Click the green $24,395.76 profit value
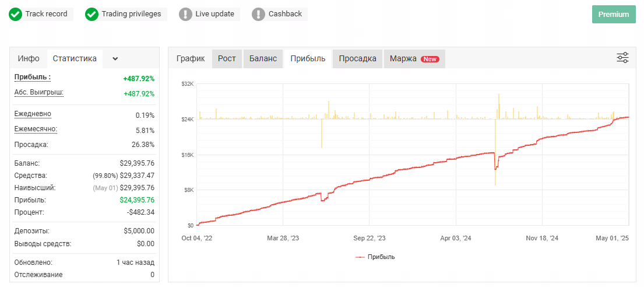Image resolution: width=644 pixels, height=287 pixels. (137, 200)
